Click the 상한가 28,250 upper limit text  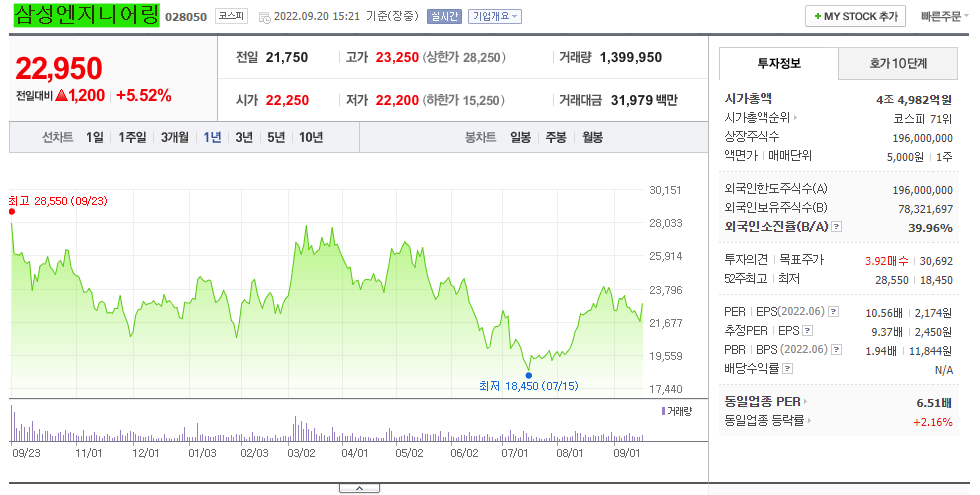tap(464, 58)
